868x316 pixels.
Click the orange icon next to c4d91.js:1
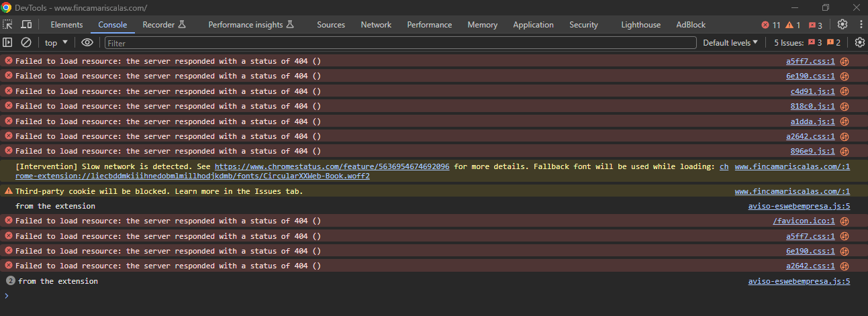click(845, 91)
